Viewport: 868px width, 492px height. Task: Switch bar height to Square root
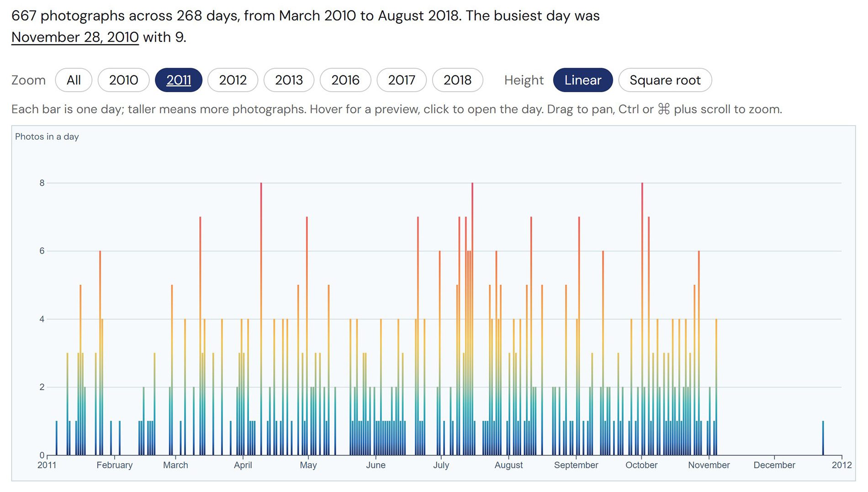tap(665, 80)
